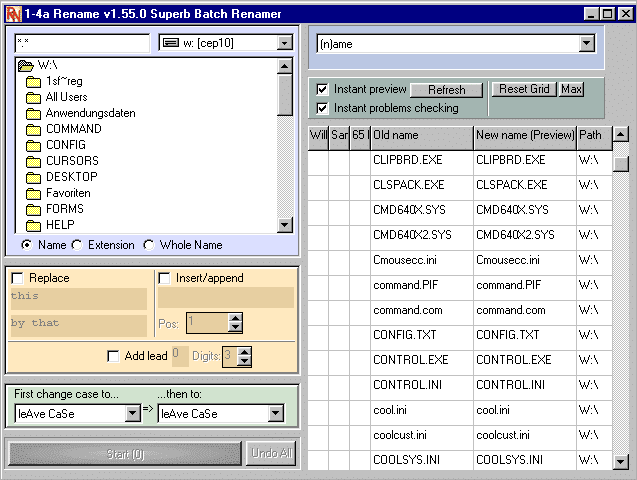Click the Add lead character field
This screenshot has height=480, width=637.
tap(180, 356)
